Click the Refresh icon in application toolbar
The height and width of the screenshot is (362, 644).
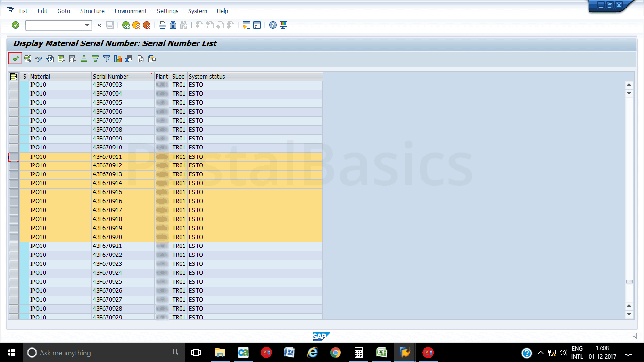tap(50, 59)
